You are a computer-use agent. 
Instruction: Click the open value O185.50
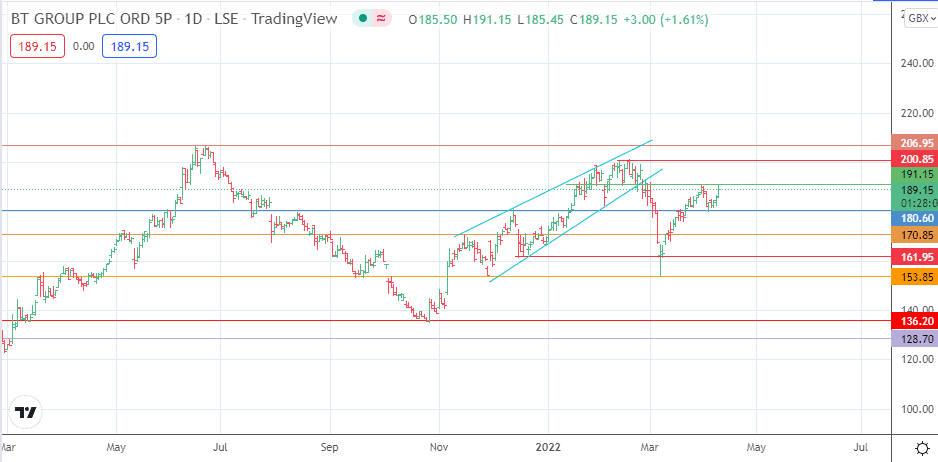[433, 20]
